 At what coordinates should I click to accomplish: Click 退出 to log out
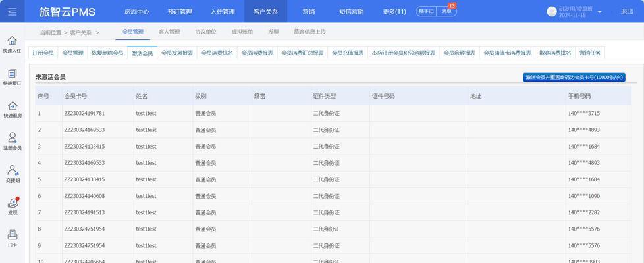(627, 11)
